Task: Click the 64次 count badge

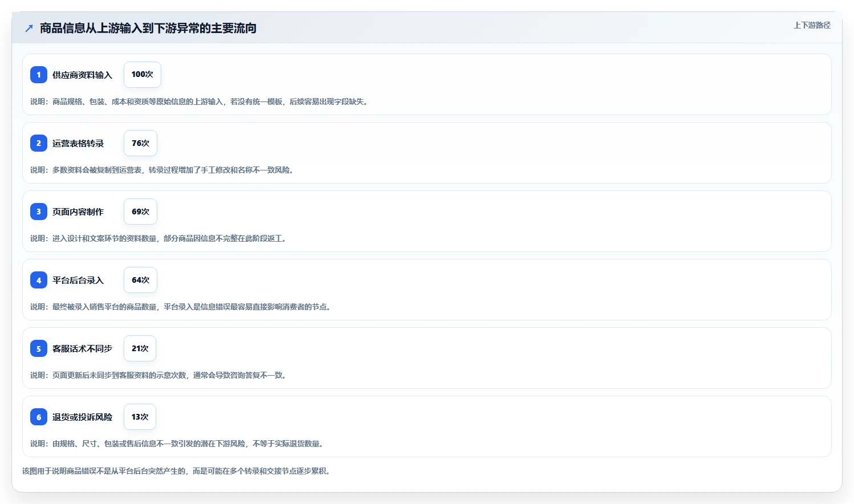Action: tap(140, 280)
